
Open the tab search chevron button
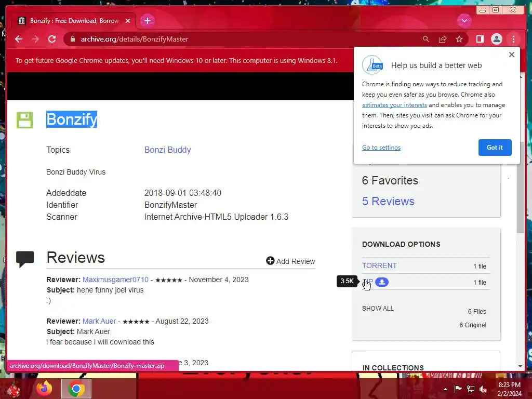[x=464, y=21]
